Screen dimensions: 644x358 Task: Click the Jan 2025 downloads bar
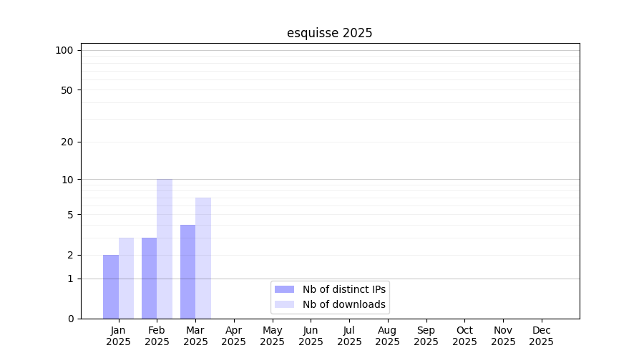126,278
